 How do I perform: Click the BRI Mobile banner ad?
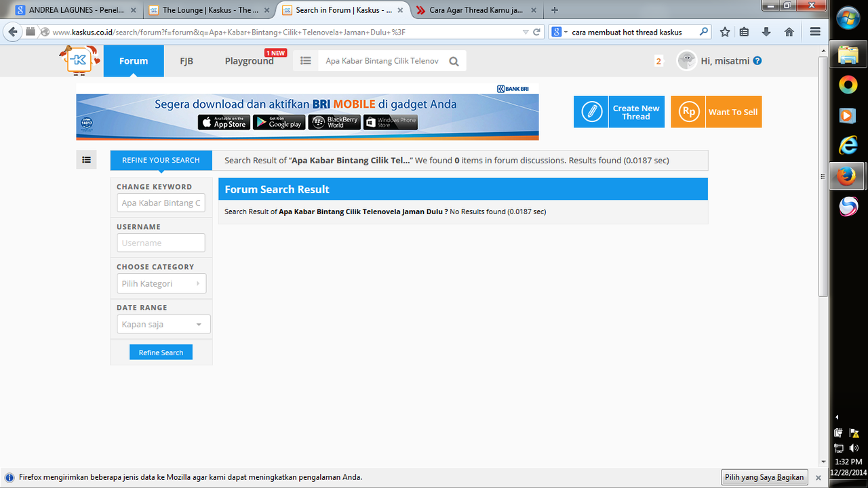click(x=307, y=112)
